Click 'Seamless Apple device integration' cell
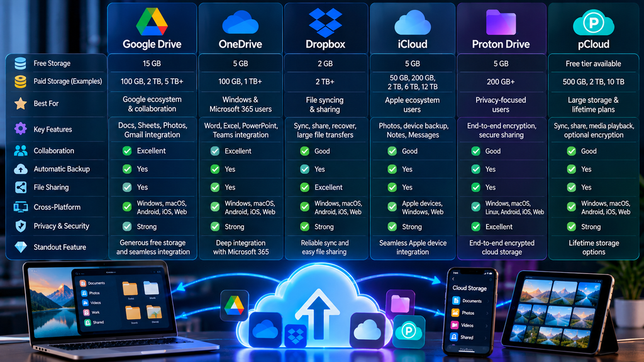Screen dimensions: 644x362 click(x=413, y=248)
